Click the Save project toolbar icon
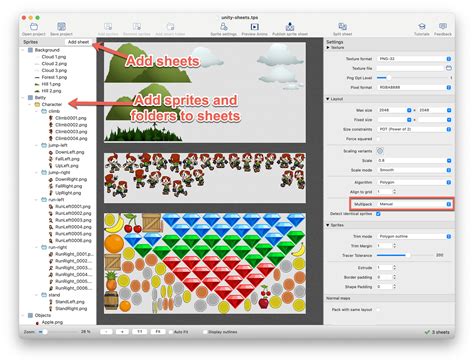Viewport: 474px width, 364px height. coord(61,26)
